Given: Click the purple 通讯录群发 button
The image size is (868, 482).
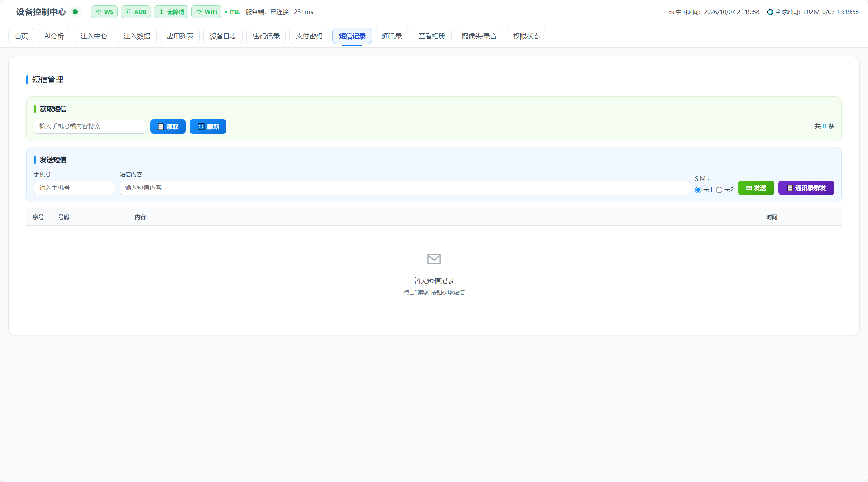Looking at the screenshot, I should (x=806, y=188).
